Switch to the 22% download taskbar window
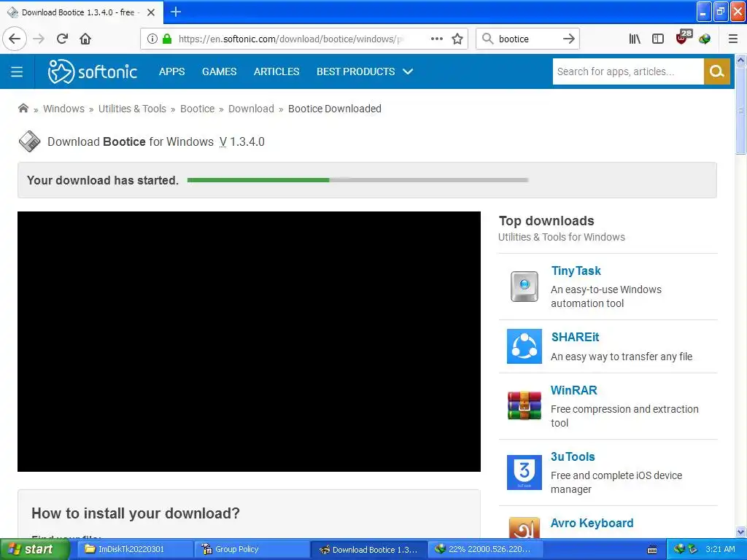Viewport: 747px width, 560px height. (484, 549)
